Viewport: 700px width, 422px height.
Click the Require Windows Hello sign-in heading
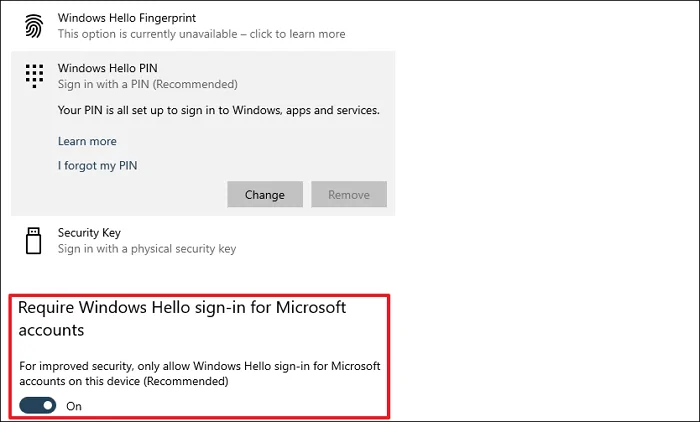coord(182,318)
